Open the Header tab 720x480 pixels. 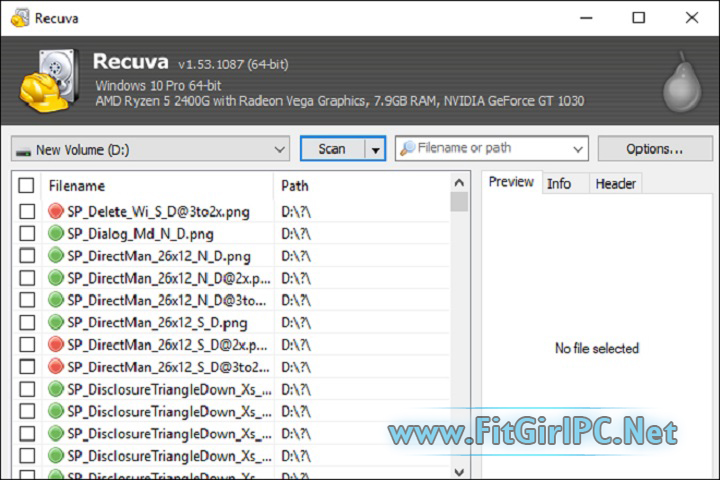614,183
